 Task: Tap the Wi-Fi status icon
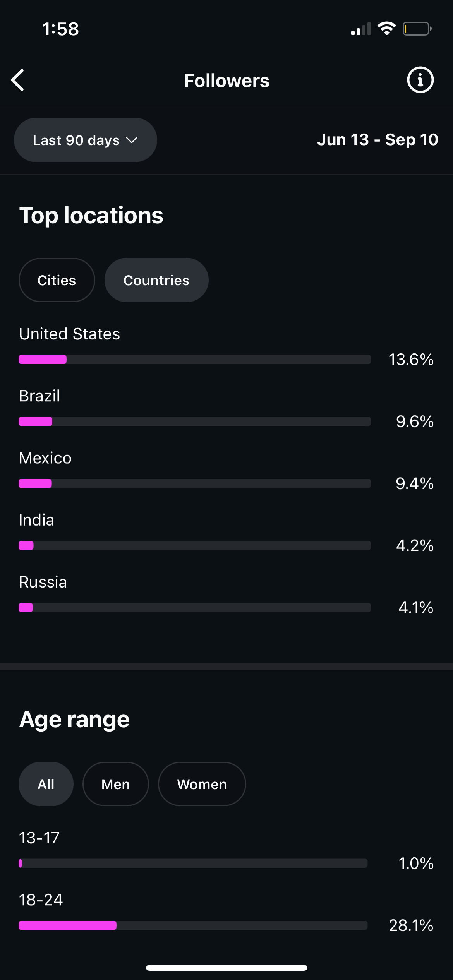click(386, 29)
